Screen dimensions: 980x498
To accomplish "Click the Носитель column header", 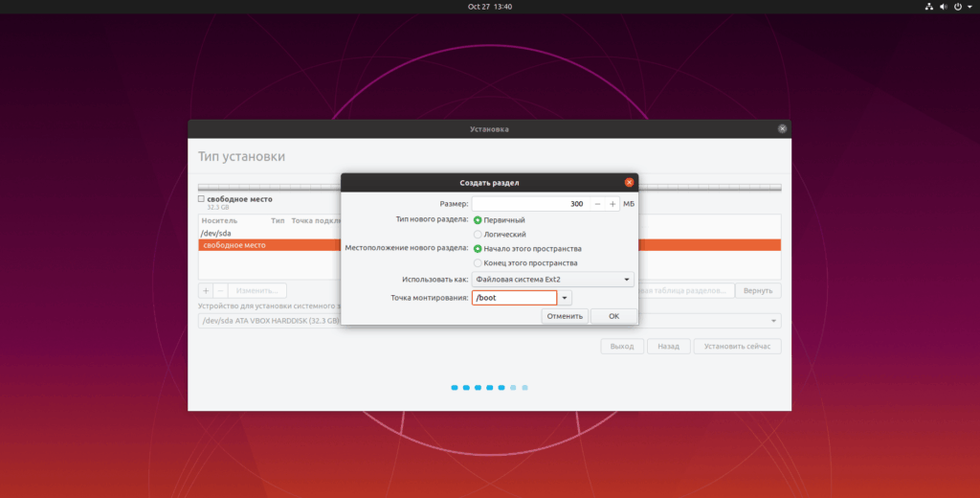I will pos(219,221).
